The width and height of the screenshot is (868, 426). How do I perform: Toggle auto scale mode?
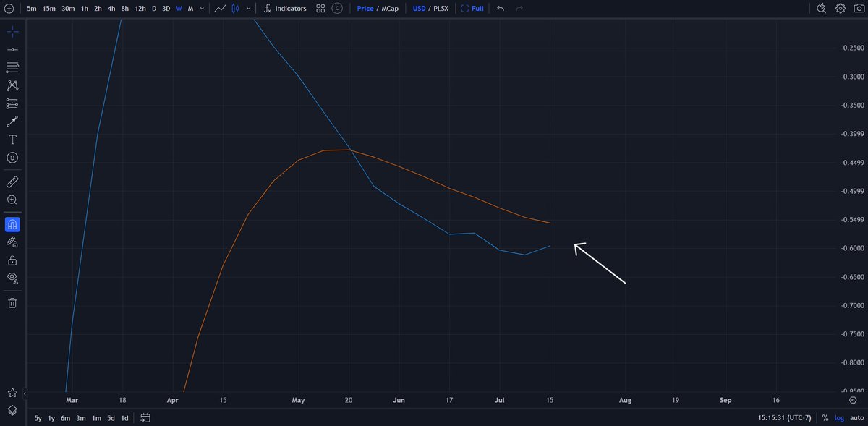click(x=856, y=418)
